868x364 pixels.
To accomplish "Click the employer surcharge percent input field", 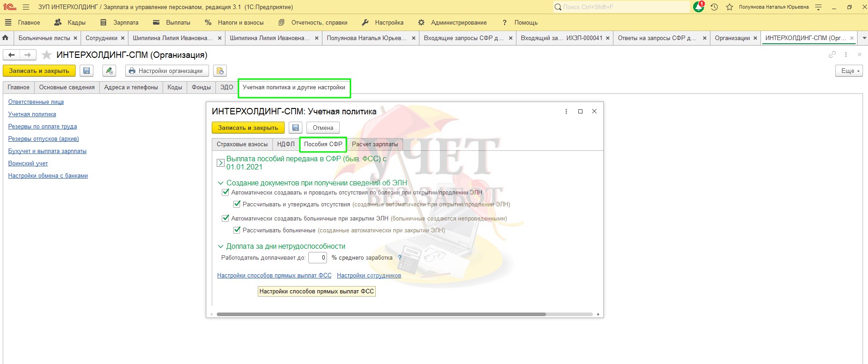I will (318, 258).
